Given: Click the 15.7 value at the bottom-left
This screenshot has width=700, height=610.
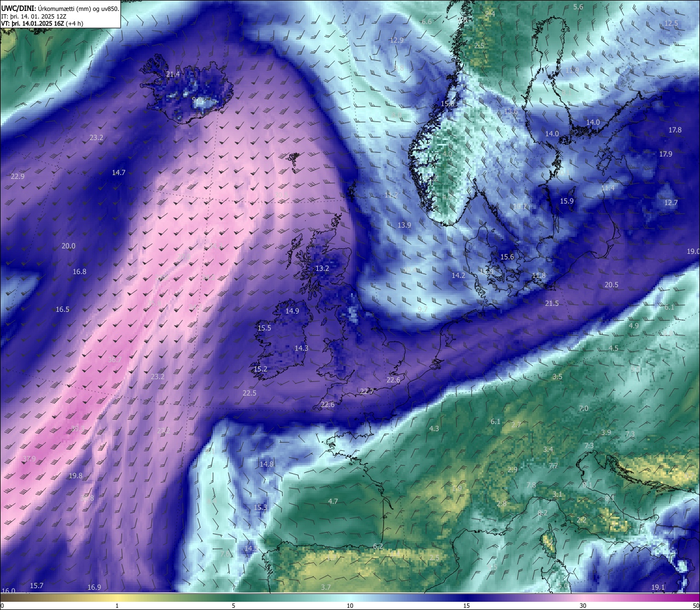Looking at the screenshot, I should [x=37, y=585].
